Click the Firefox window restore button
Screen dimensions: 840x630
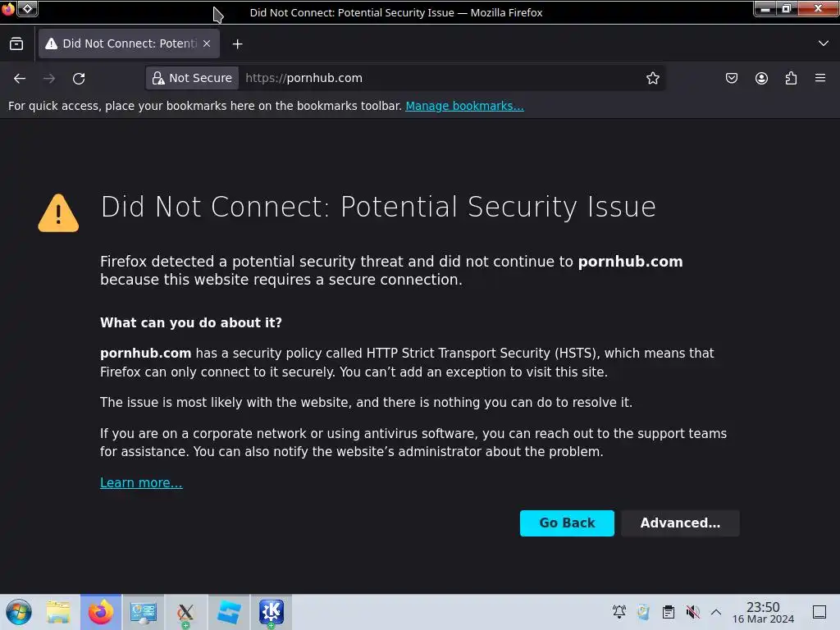787,8
